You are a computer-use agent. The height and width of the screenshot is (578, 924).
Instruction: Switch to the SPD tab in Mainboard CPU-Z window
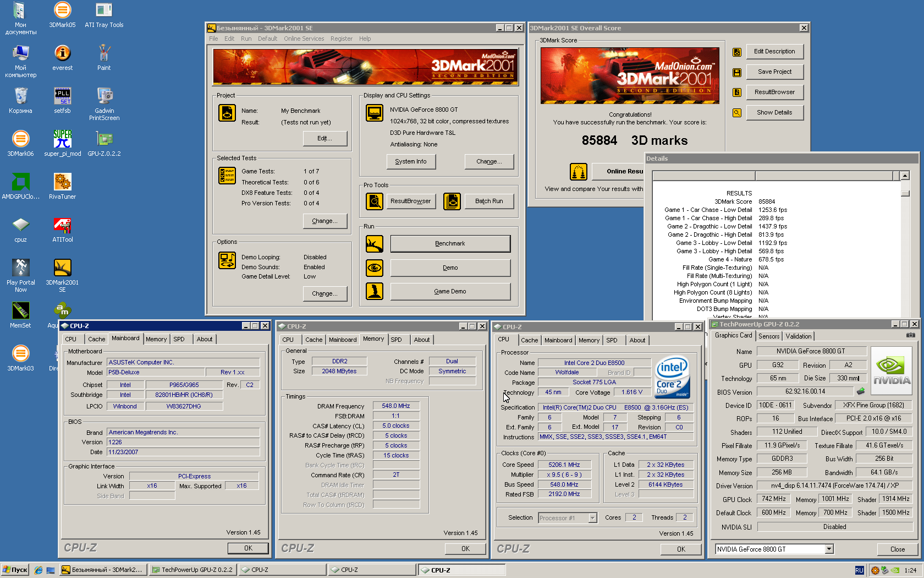179,339
